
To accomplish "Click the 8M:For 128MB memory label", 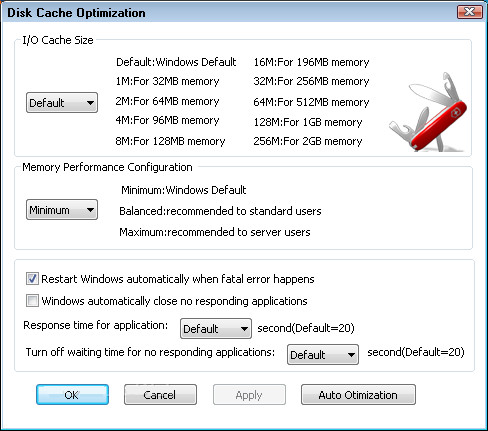I will click(170, 141).
